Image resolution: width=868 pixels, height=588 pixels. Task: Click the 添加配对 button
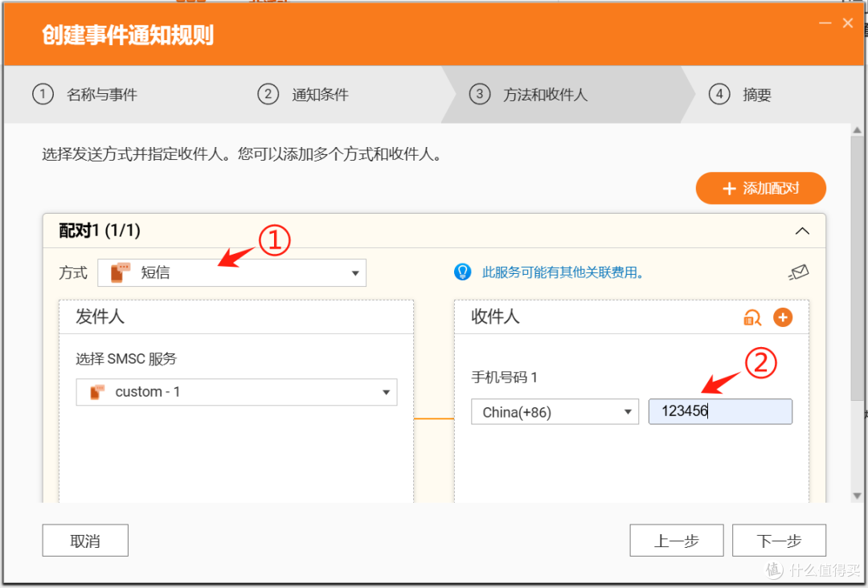760,188
